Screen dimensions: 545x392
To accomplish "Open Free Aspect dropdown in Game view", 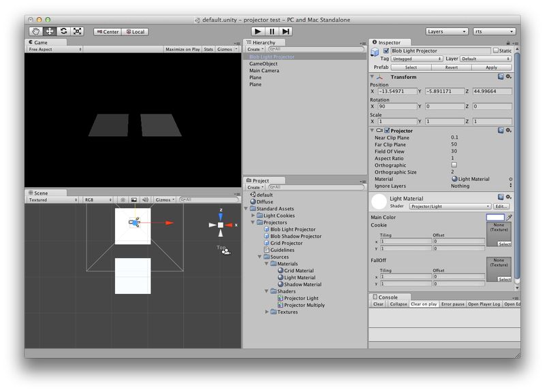I will point(54,49).
